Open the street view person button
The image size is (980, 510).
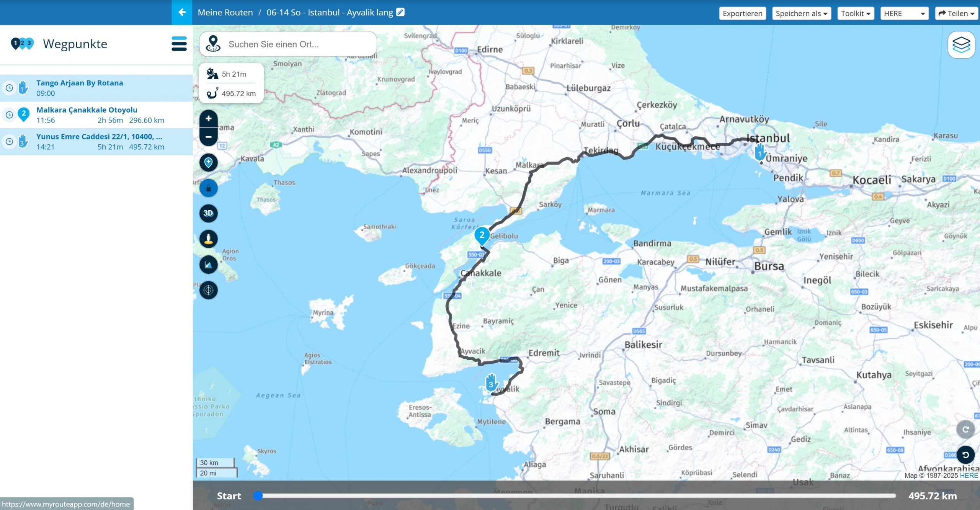click(209, 239)
